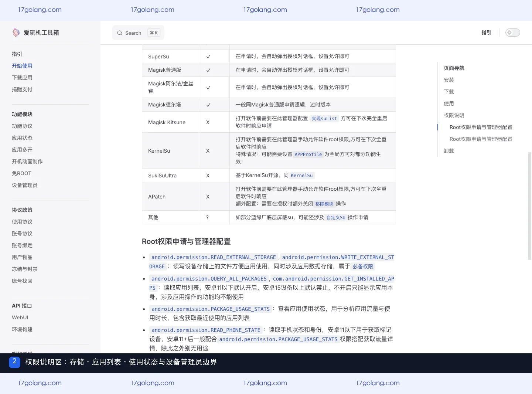Open 用户物品 sidebar page

22,257
